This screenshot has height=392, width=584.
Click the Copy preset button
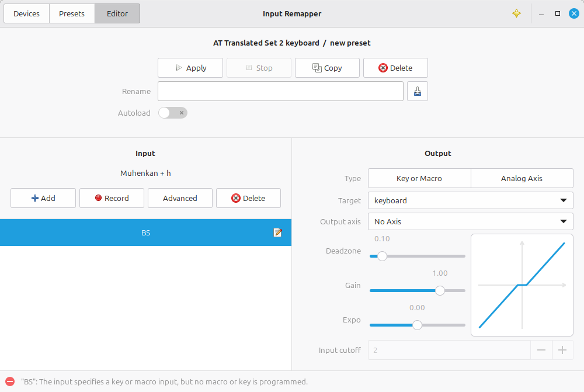click(x=327, y=68)
